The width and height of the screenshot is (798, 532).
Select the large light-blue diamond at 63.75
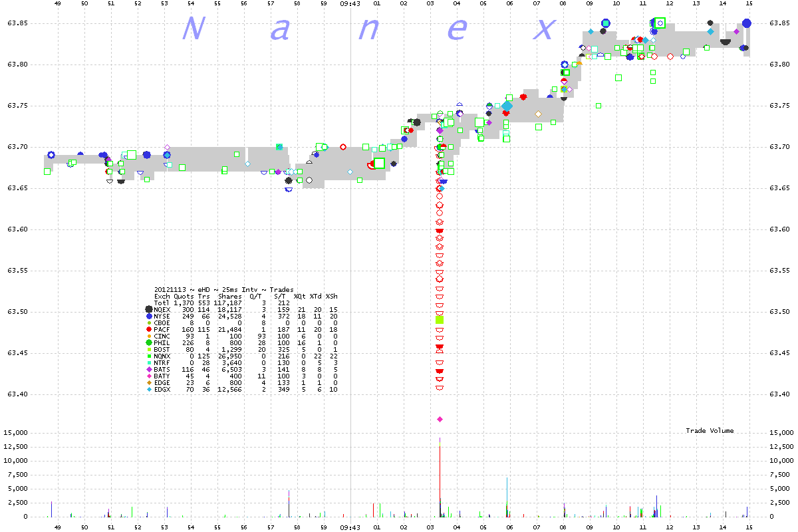507,106
